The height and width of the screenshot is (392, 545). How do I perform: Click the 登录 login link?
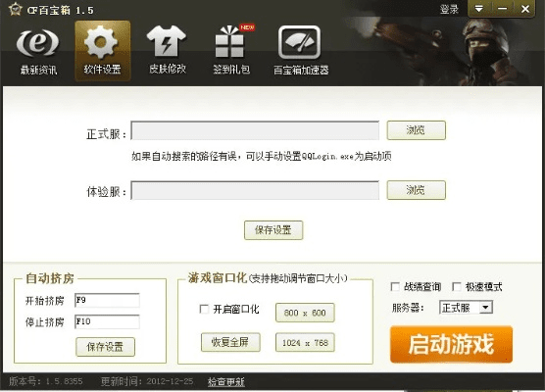[449, 10]
